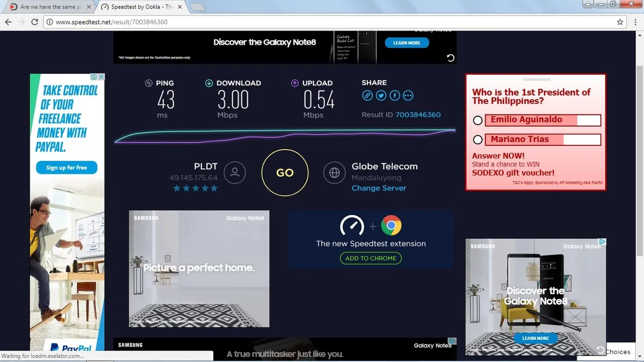Click LEARN MORE on top Galaxy Note8 banner
The image size is (644, 362).
pos(407,43)
